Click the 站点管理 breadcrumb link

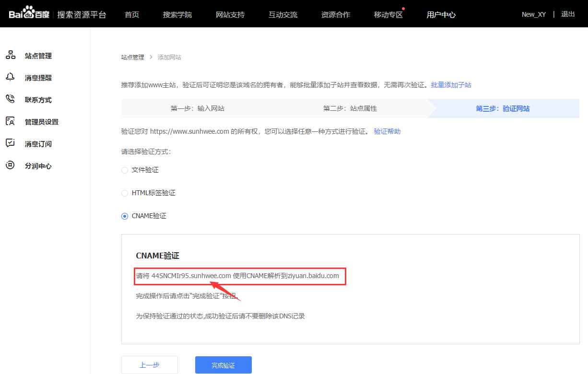pyautogui.click(x=132, y=57)
